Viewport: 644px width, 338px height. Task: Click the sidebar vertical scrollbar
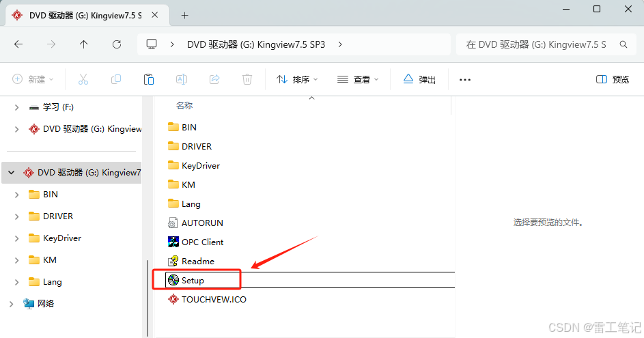point(148,298)
